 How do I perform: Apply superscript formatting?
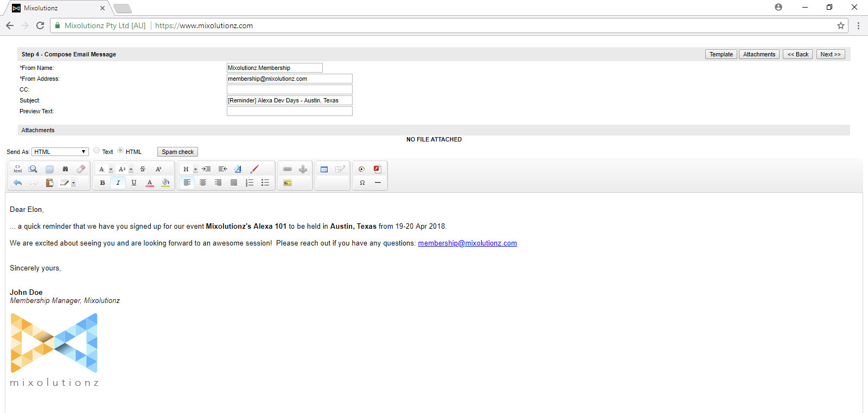point(158,169)
